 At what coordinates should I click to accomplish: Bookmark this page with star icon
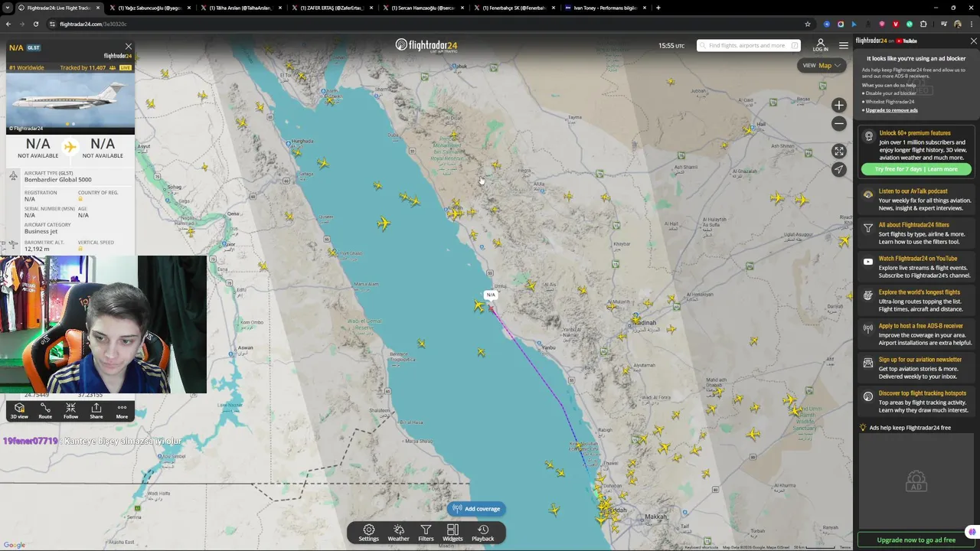(x=807, y=24)
